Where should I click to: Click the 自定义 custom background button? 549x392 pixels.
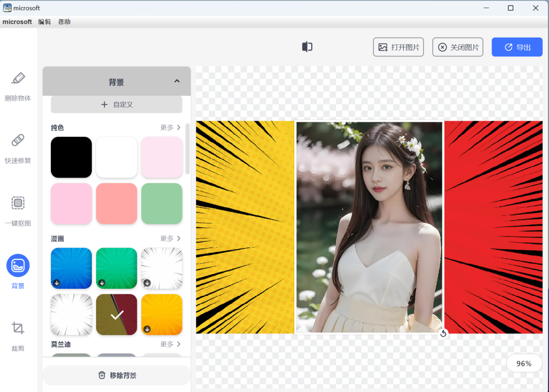[116, 105]
